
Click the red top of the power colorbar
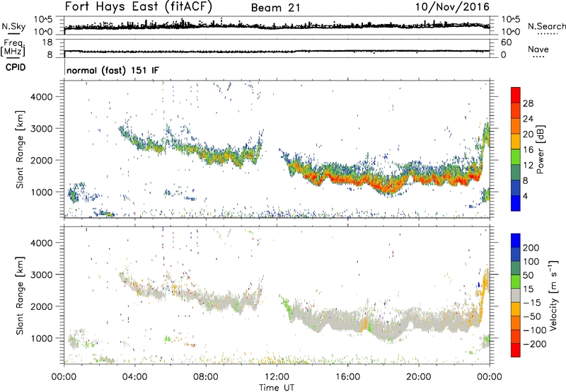(516, 95)
